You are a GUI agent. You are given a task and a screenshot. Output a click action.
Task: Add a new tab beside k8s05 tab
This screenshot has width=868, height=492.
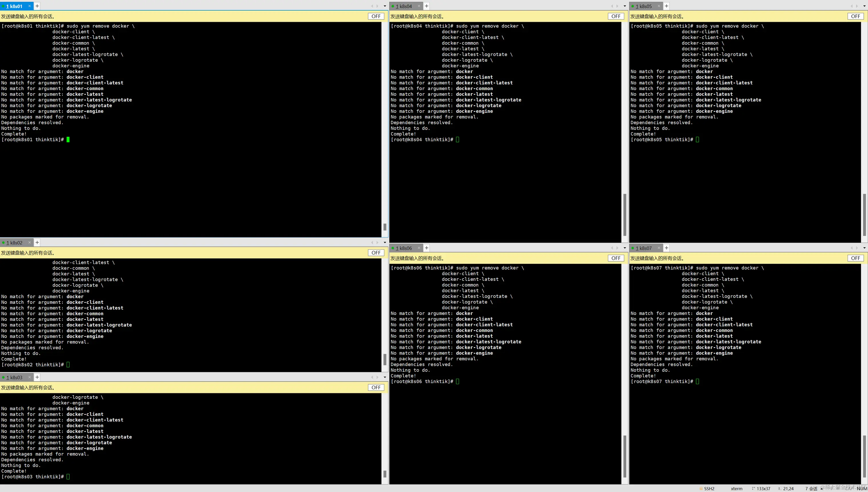(666, 6)
